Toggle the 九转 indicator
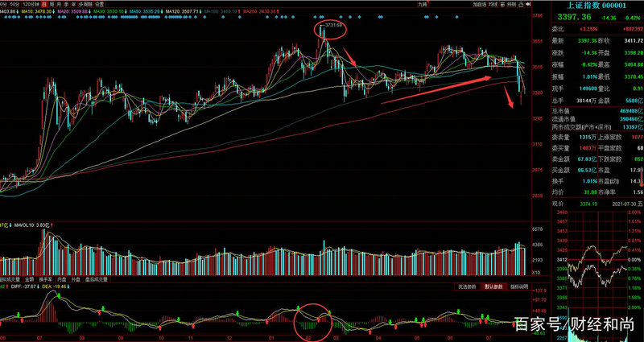This screenshot has height=342, width=644. point(423,4)
